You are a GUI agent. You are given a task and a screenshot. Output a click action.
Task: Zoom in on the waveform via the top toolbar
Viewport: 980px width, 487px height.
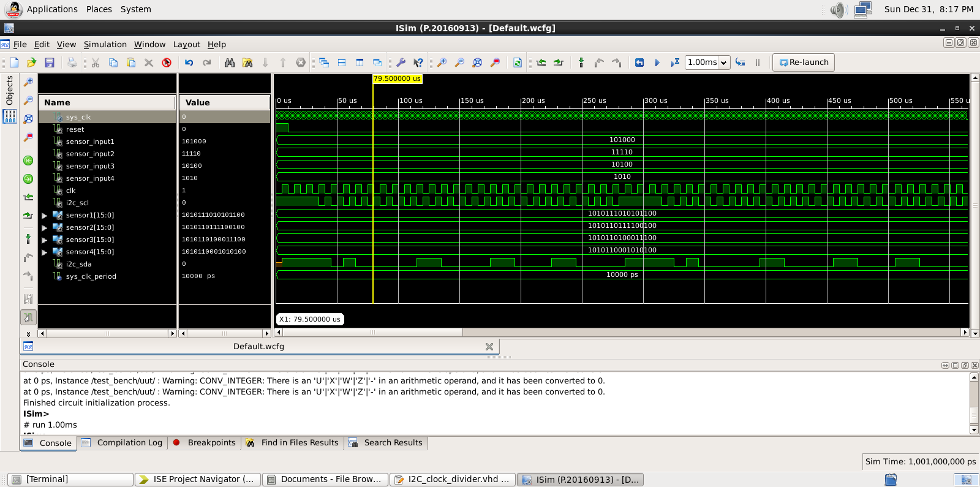(442, 62)
